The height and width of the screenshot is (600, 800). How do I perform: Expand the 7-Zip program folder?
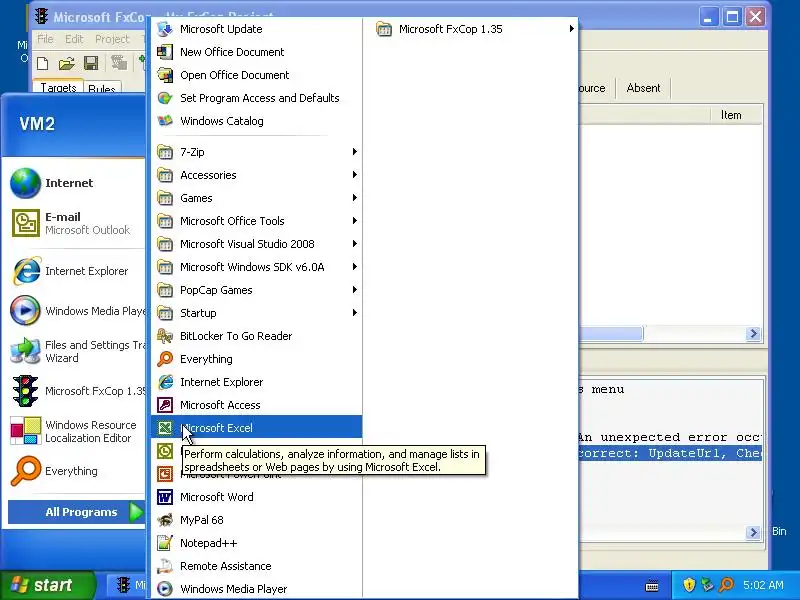(x=256, y=152)
